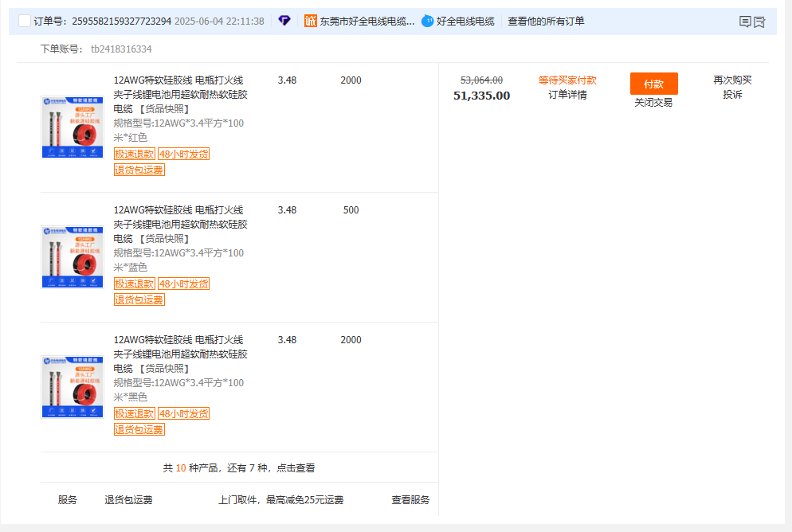The height and width of the screenshot is (532, 792).
Task: Click 极速退款 tag in the 红色 row
Action: point(135,154)
